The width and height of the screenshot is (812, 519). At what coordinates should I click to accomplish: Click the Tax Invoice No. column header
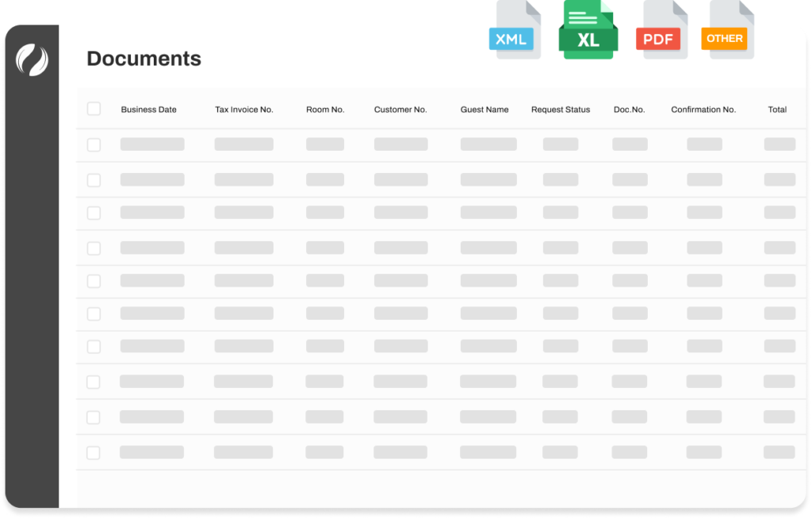pyautogui.click(x=244, y=110)
